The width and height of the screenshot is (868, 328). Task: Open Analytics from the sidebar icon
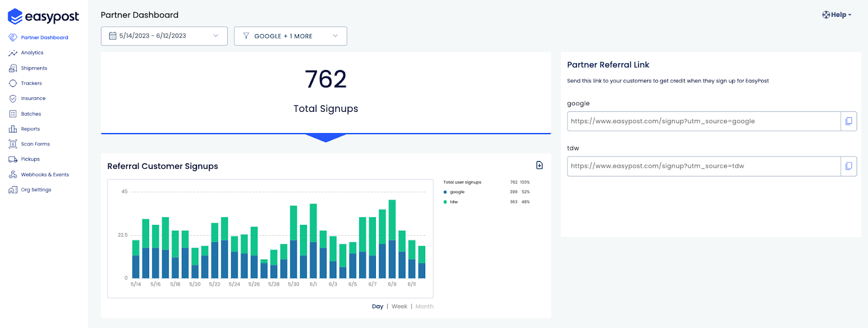(x=13, y=53)
